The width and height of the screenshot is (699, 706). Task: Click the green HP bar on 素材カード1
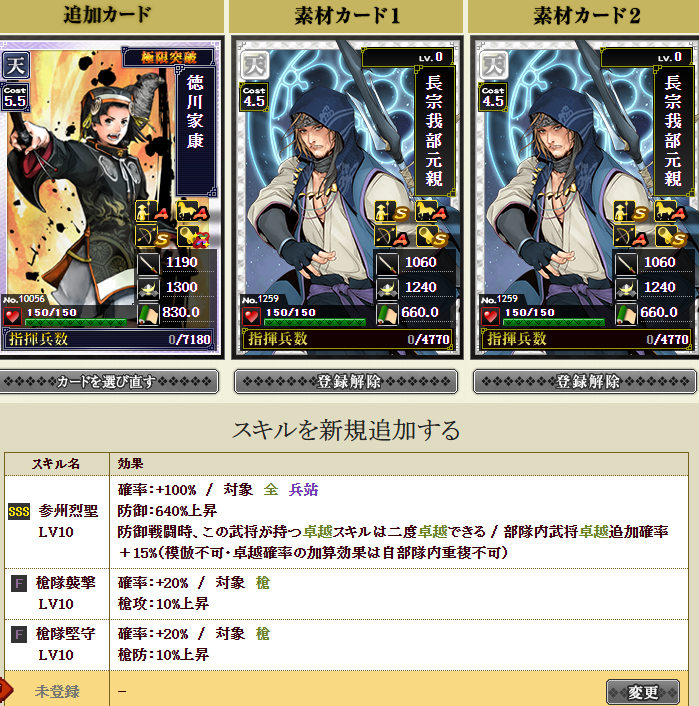[x=315, y=322]
